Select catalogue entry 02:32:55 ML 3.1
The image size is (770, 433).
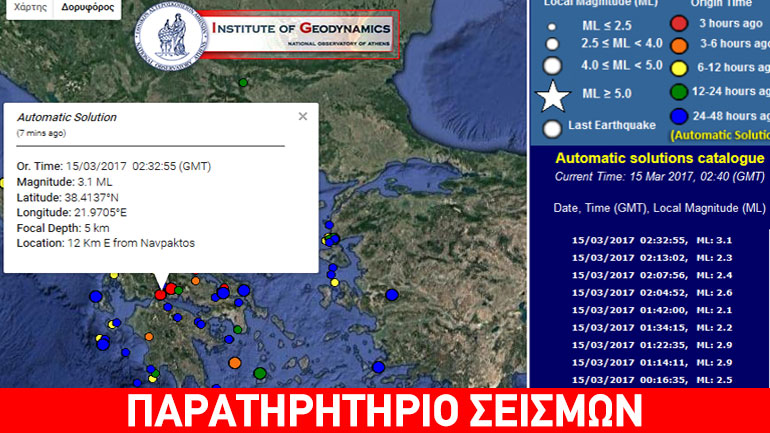click(x=652, y=241)
